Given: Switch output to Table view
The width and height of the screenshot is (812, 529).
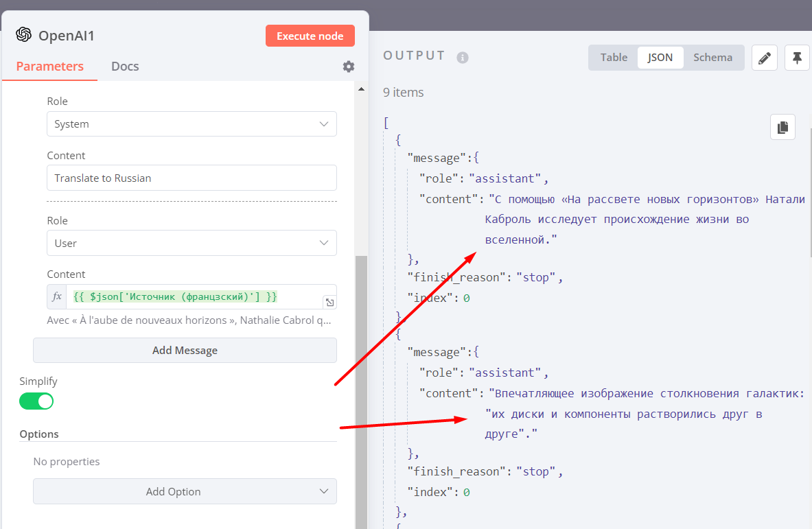Looking at the screenshot, I should [614, 58].
